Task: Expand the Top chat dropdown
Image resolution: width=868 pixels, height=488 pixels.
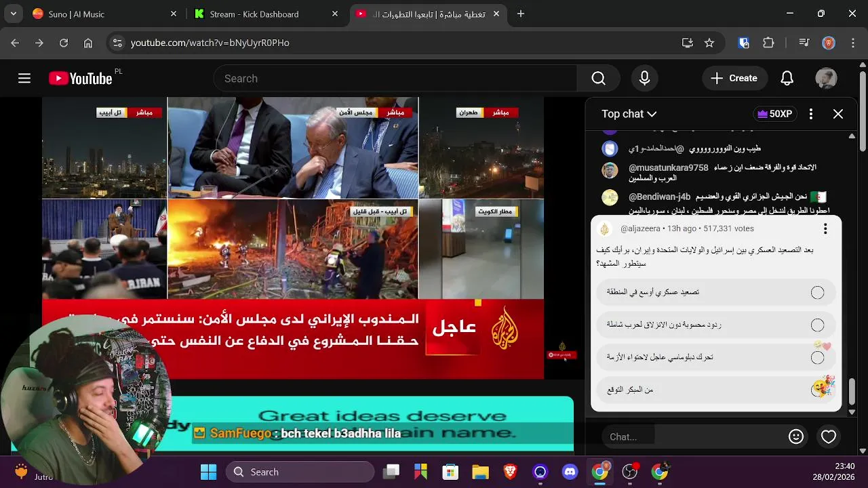Action: point(629,114)
